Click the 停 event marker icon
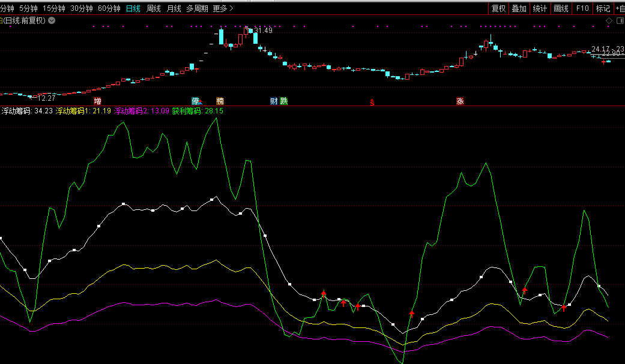 [196, 101]
